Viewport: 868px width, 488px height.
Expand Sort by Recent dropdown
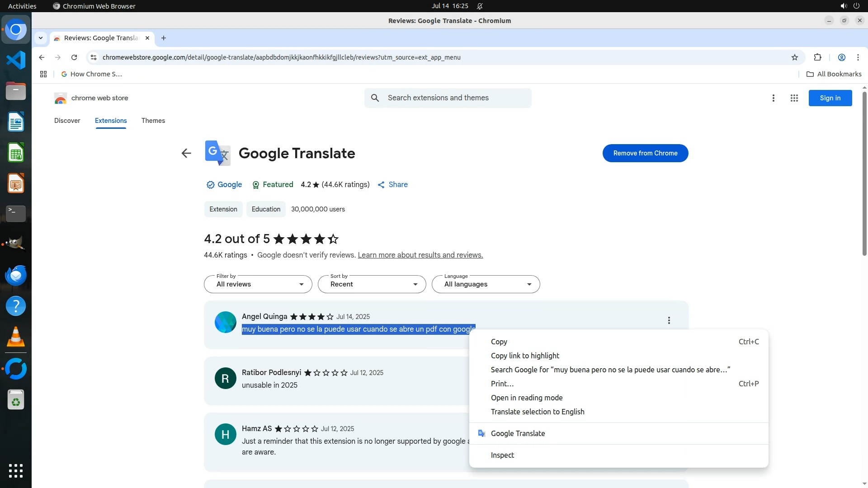[x=372, y=284]
